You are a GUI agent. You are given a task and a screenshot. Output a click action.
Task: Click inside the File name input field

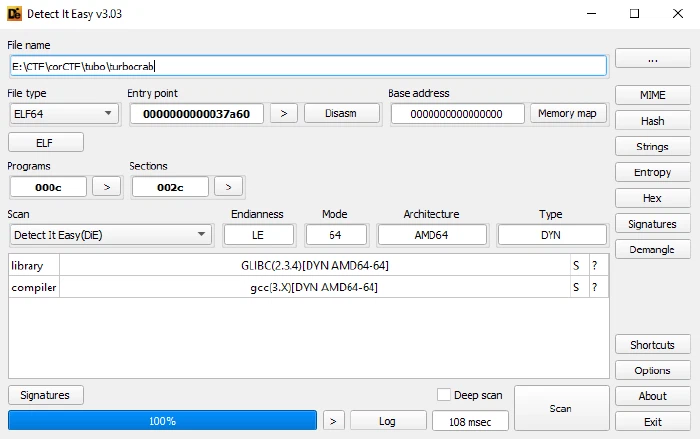[308, 66]
